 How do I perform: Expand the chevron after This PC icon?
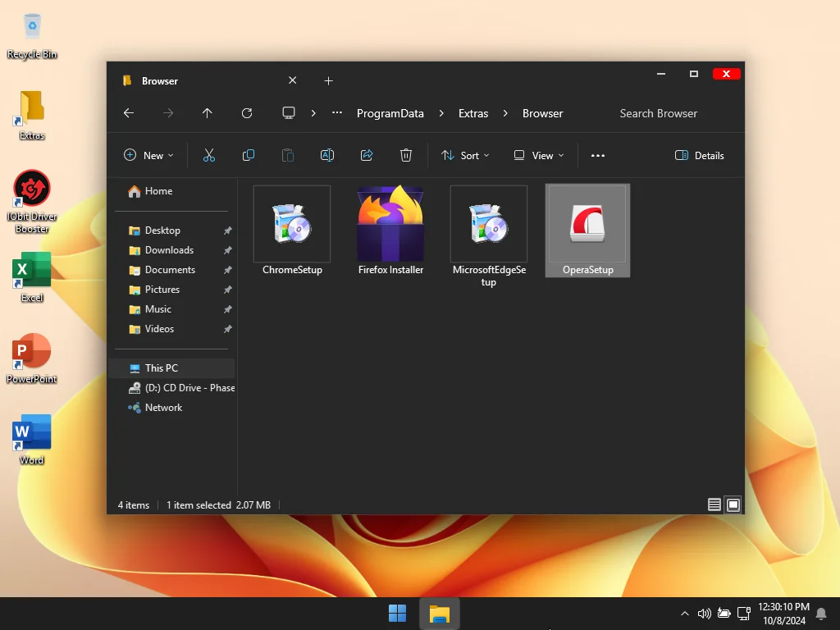click(x=313, y=113)
